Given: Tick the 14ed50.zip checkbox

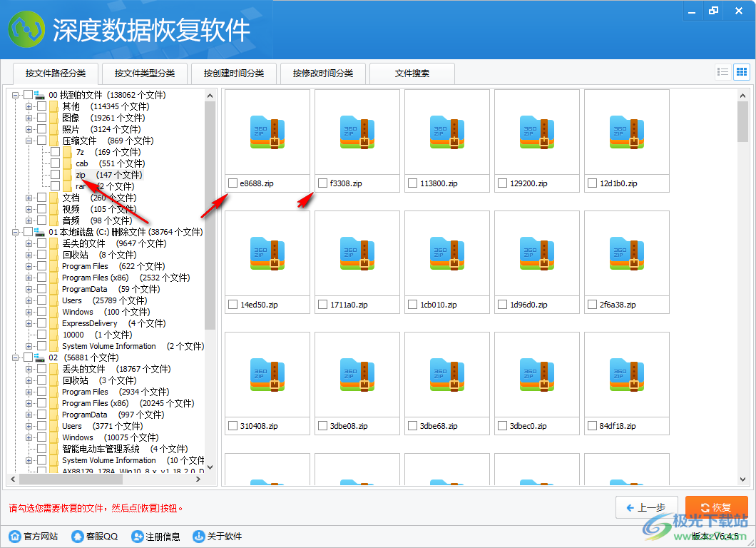Looking at the screenshot, I should coord(233,305).
